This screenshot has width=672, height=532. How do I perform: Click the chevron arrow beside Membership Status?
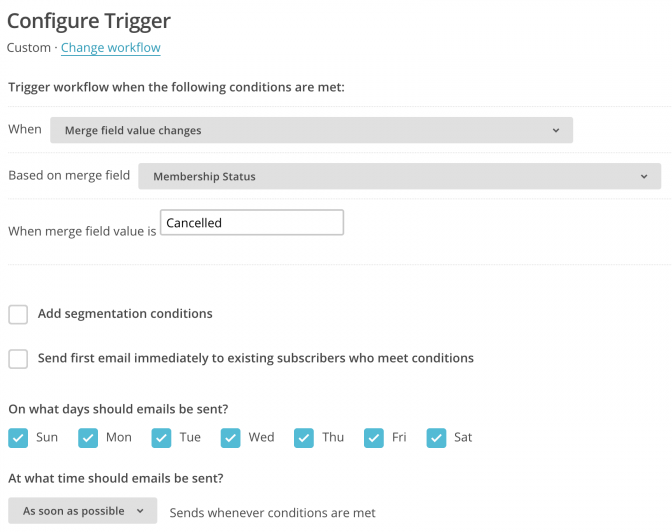click(644, 177)
